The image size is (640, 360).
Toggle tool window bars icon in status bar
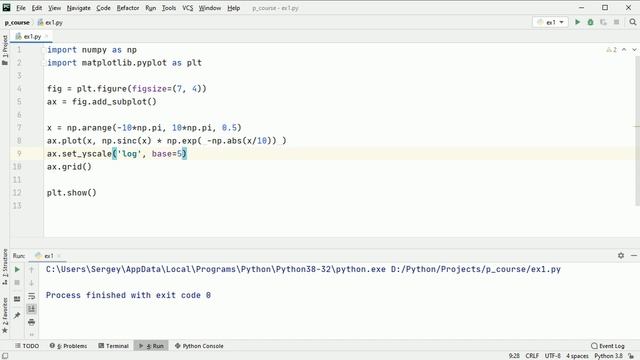[x=5, y=356]
